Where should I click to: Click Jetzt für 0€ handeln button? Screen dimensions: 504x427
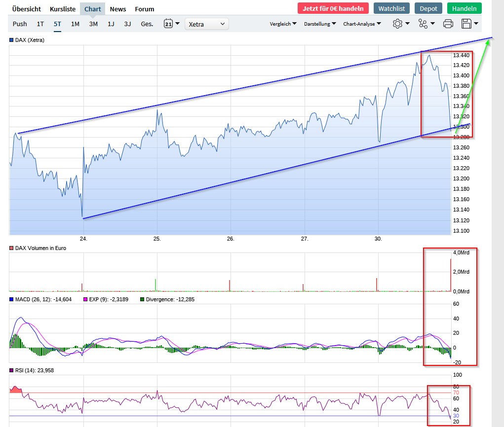333,8
